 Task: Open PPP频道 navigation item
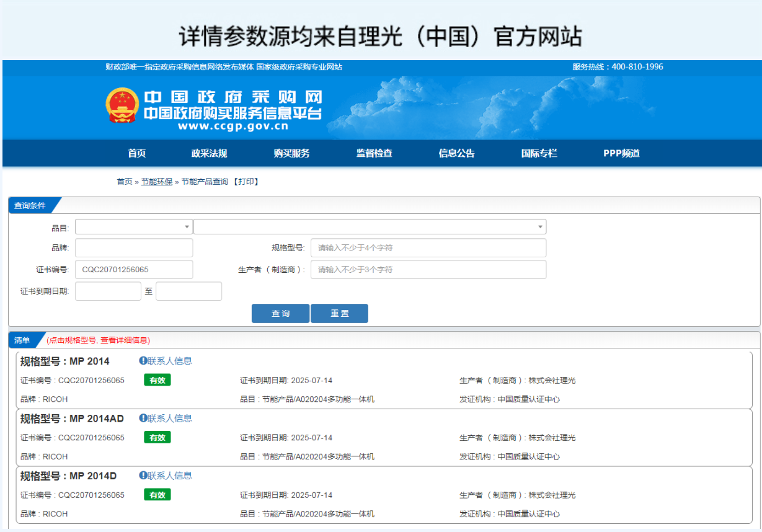tap(621, 153)
